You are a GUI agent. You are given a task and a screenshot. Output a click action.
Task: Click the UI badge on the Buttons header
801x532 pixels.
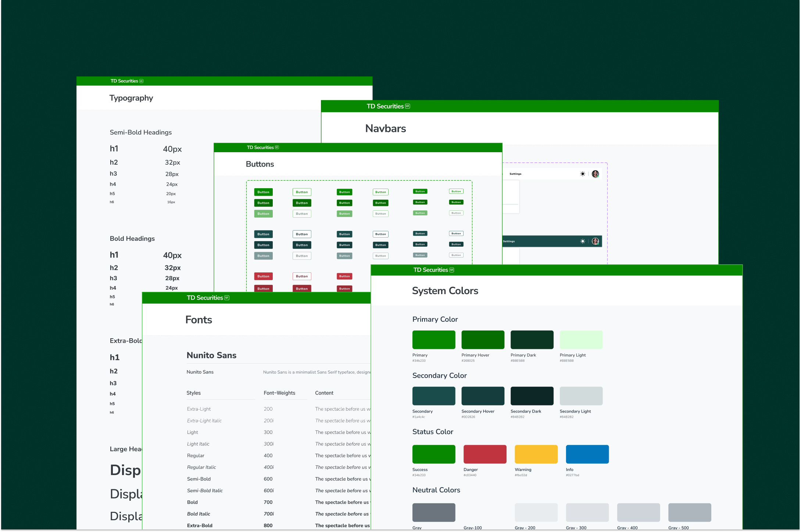[x=278, y=147]
